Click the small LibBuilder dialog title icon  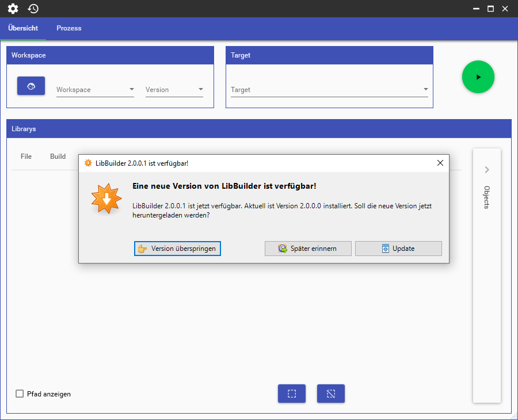click(88, 163)
